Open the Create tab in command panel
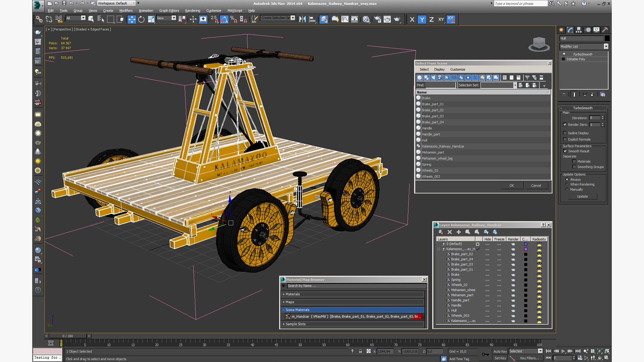 coord(561,30)
